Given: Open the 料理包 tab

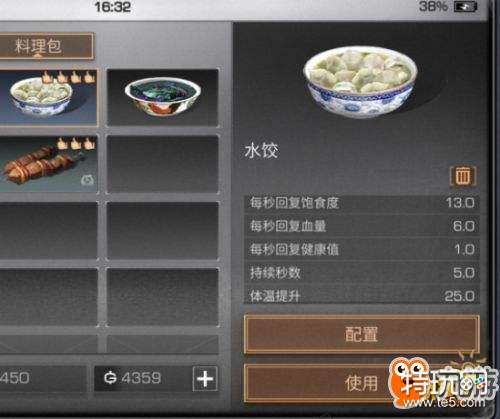Looking at the screenshot, I should [44, 46].
